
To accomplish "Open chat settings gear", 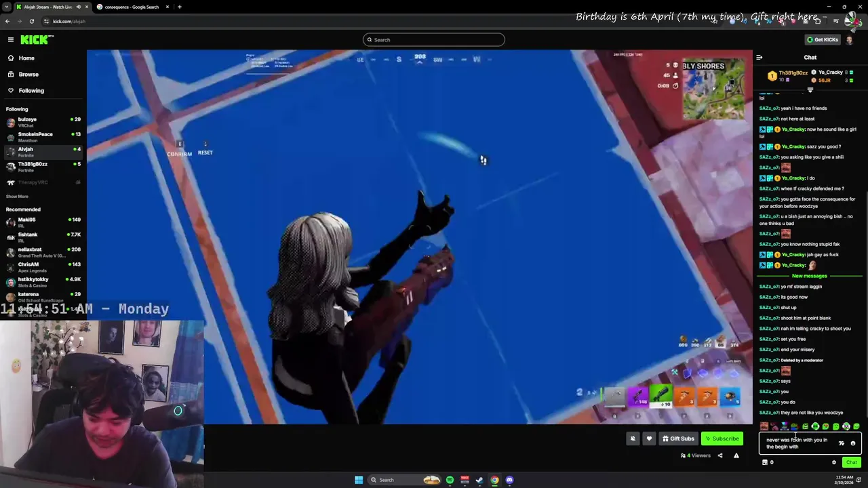I will point(834,462).
